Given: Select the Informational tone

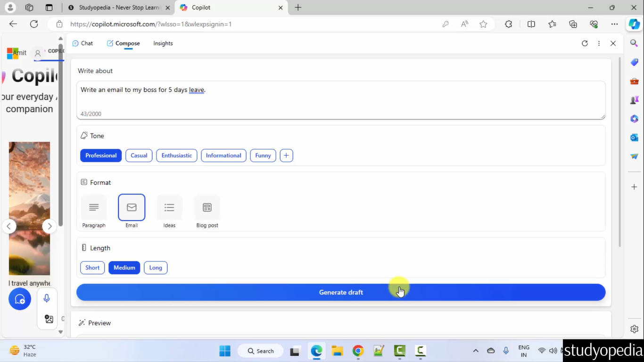Looking at the screenshot, I should [223, 156].
